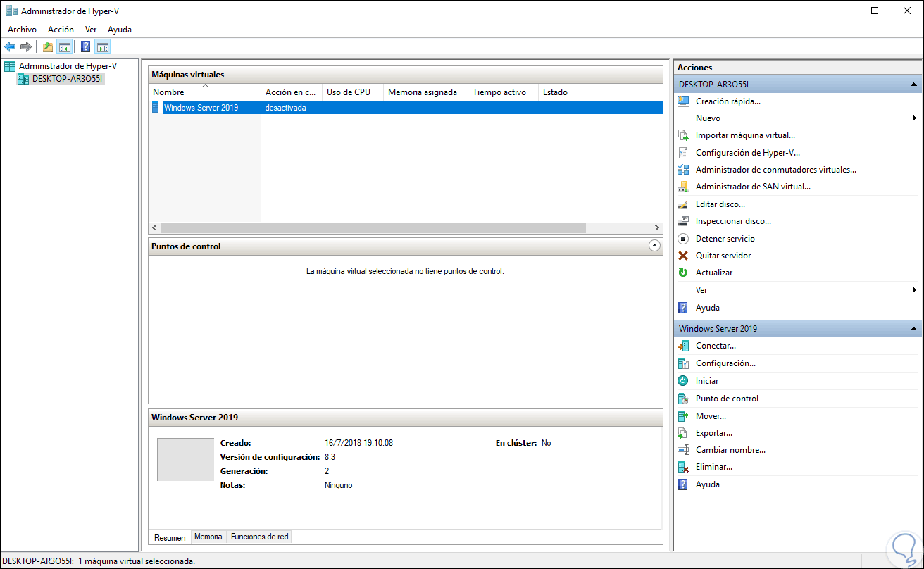The height and width of the screenshot is (569, 924).
Task: Switch to the Funciones de red tab
Action: (x=260, y=537)
